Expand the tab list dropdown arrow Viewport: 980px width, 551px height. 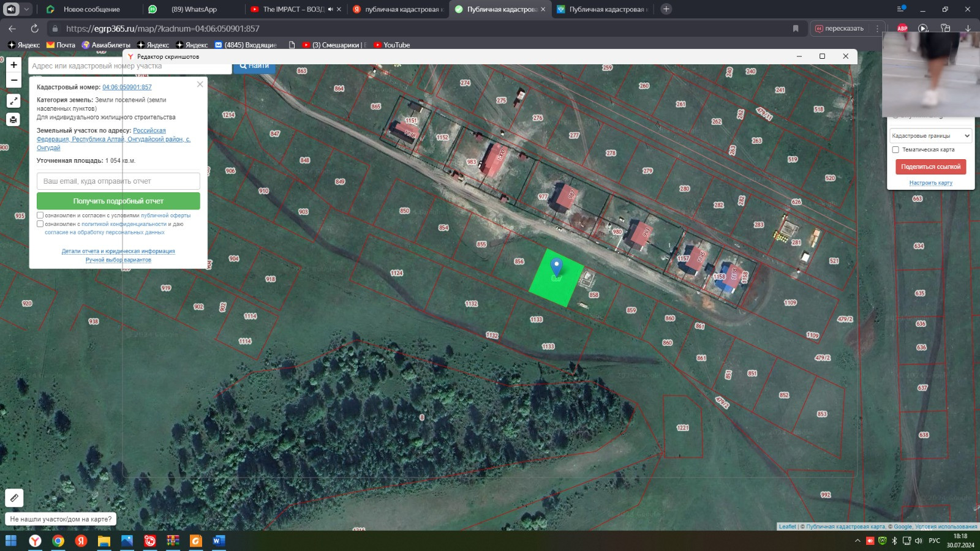26,9
